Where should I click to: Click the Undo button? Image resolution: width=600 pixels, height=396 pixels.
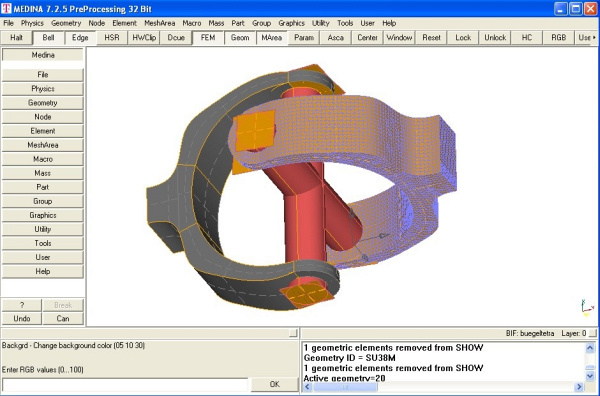(21, 319)
